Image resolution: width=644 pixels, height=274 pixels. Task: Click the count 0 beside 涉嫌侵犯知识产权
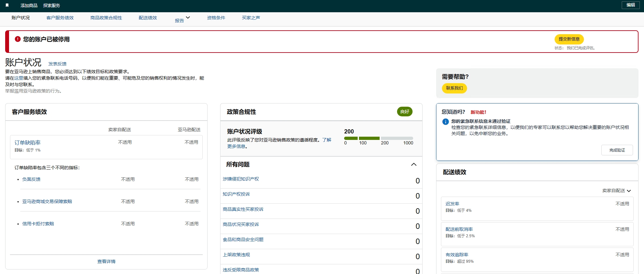[x=417, y=181]
